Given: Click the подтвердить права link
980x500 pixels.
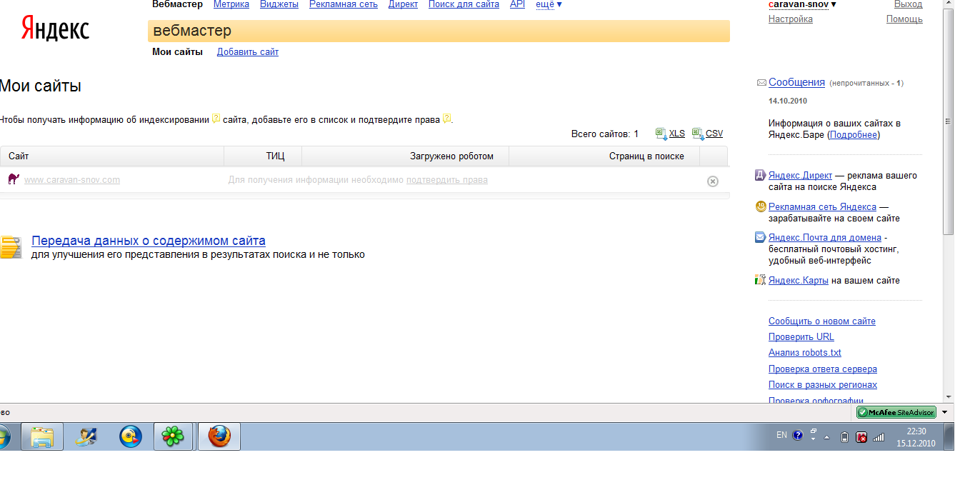Looking at the screenshot, I should (x=447, y=180).
